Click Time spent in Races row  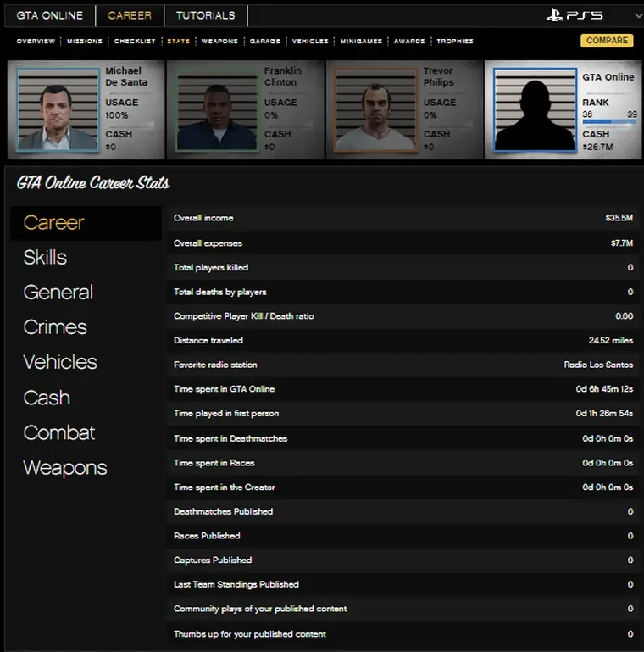point(402,463)
